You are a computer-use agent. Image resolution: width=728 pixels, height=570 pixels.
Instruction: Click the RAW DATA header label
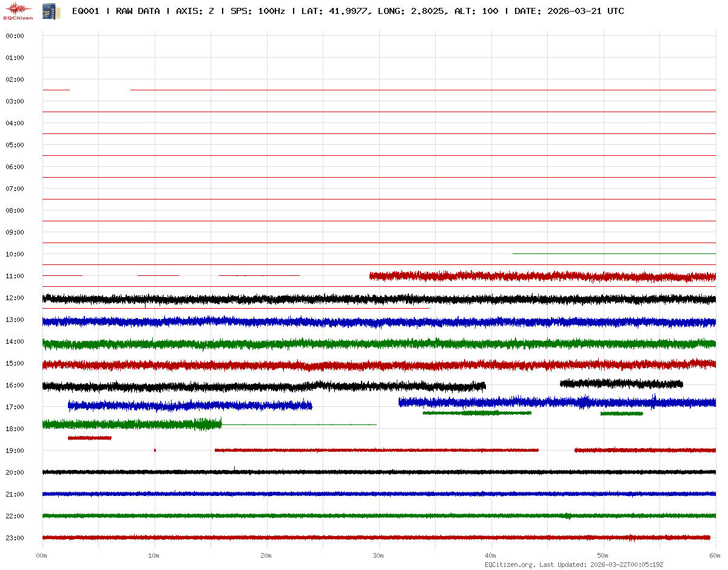138,11
